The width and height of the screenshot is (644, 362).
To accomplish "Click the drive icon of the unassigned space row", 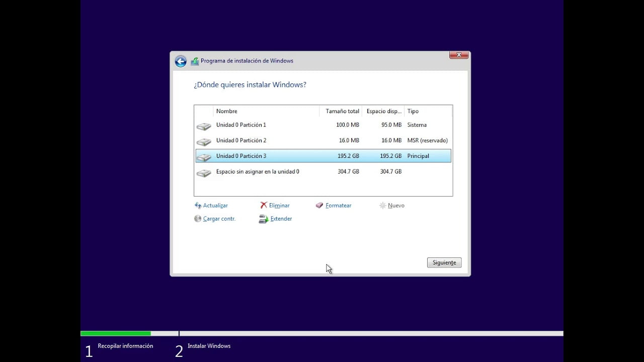I will coord(203,171).
